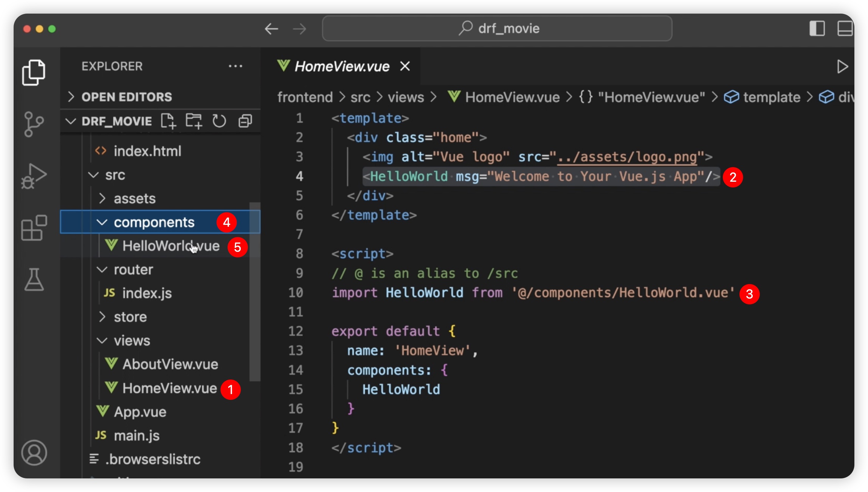Open the Explorer view in activity bar
The image size is (868, 492).
(x=34, y=72)
